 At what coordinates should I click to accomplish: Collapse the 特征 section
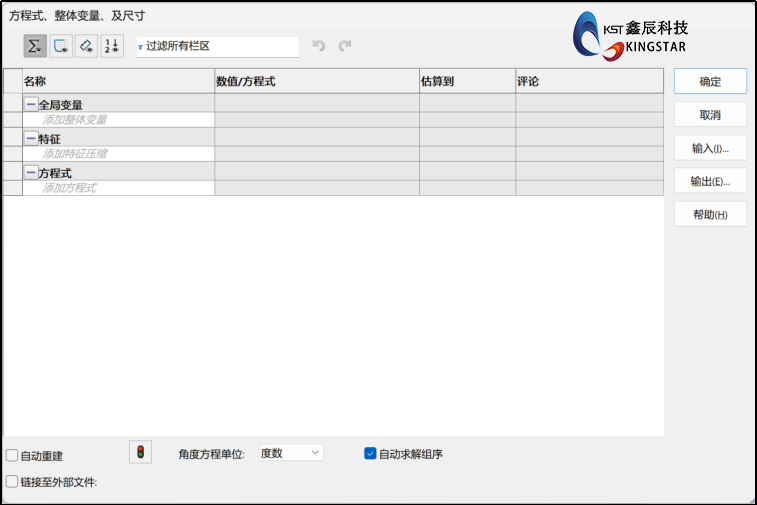pyautogui.click(x=31, y=138)
